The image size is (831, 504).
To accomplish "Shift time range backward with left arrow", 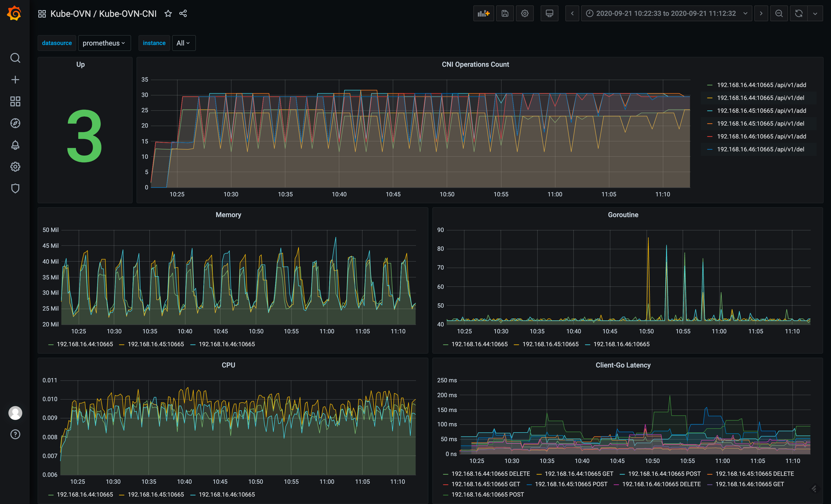I will tap(572, 14).
